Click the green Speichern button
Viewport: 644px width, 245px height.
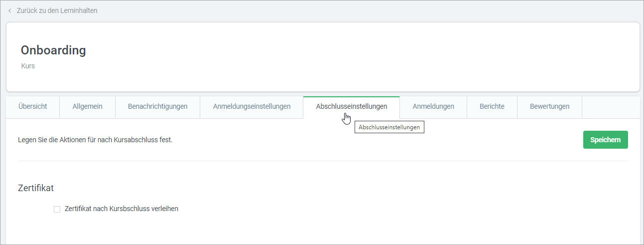606,140
